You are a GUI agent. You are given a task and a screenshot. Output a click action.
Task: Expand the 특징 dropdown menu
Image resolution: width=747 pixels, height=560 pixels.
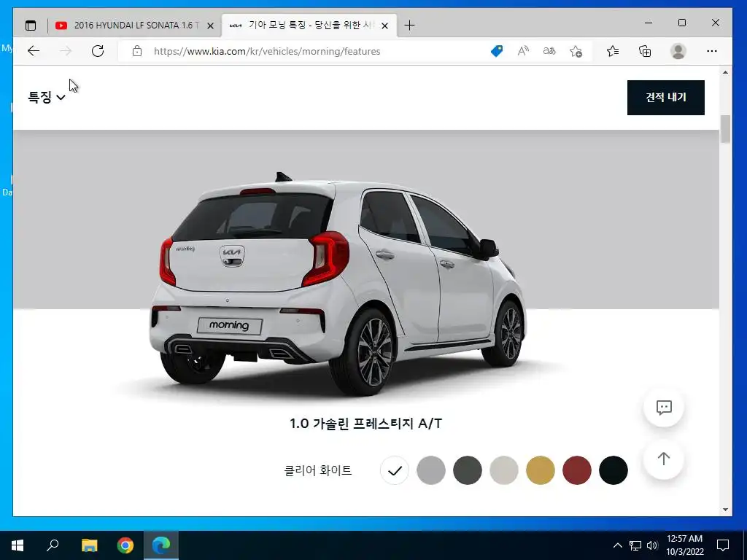pos(46,97)
